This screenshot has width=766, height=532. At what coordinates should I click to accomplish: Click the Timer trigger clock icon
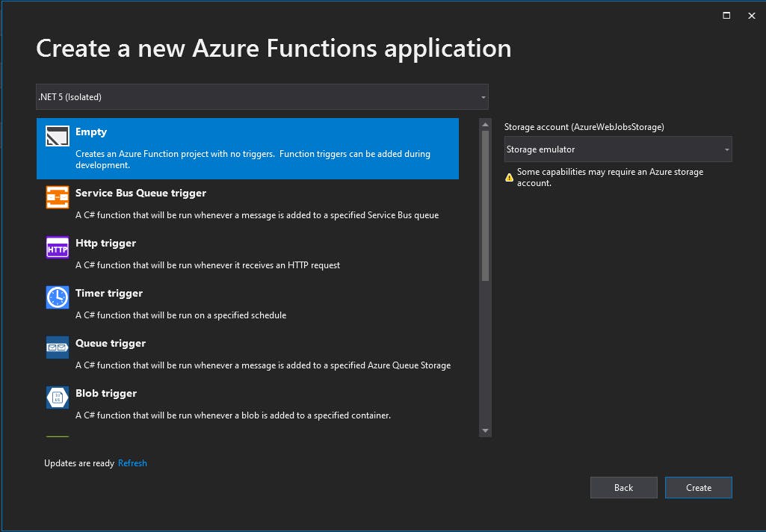click(58, 297)
